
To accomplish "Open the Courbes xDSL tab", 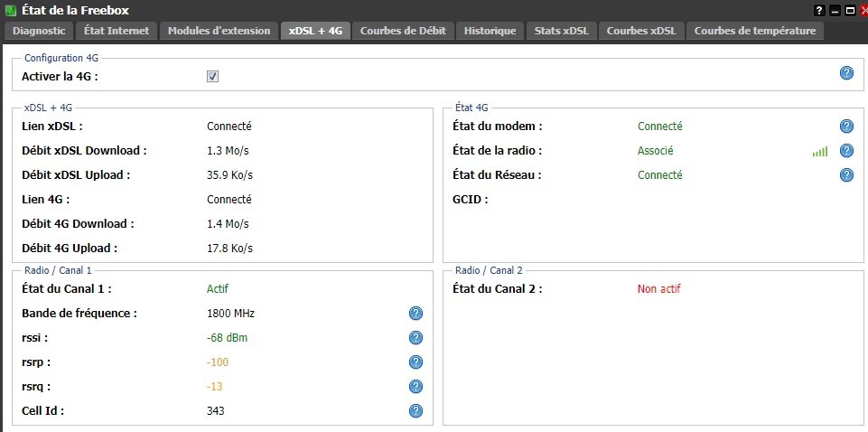I will [x=640, y=31].
